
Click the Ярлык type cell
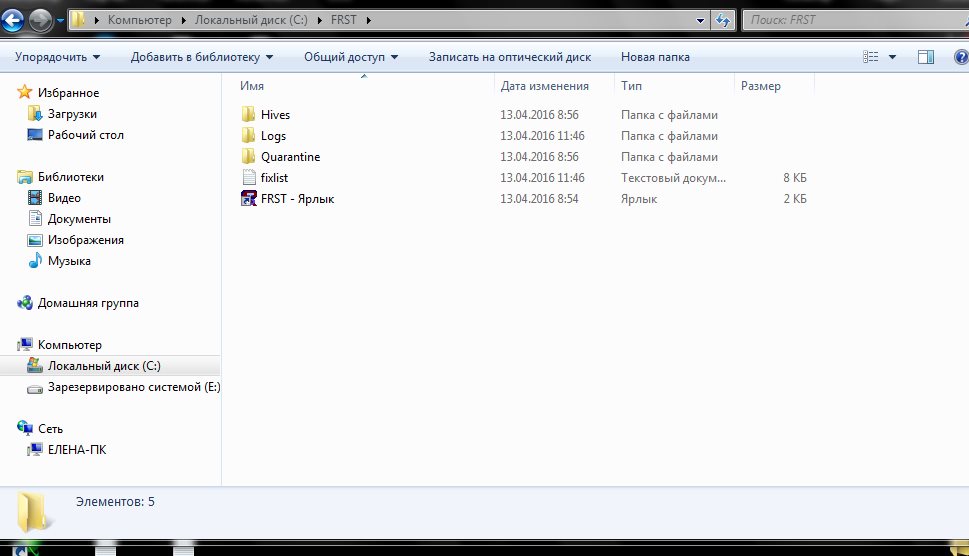tap(639, 199)
